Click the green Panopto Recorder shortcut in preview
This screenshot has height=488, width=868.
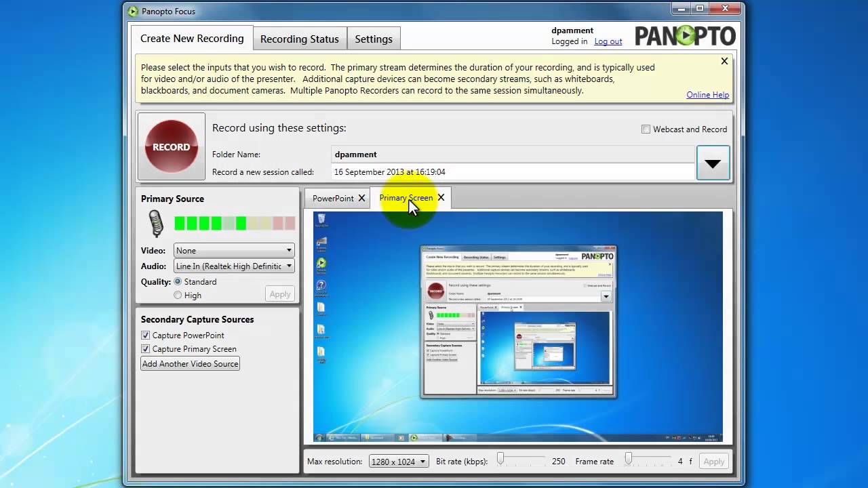321,263
